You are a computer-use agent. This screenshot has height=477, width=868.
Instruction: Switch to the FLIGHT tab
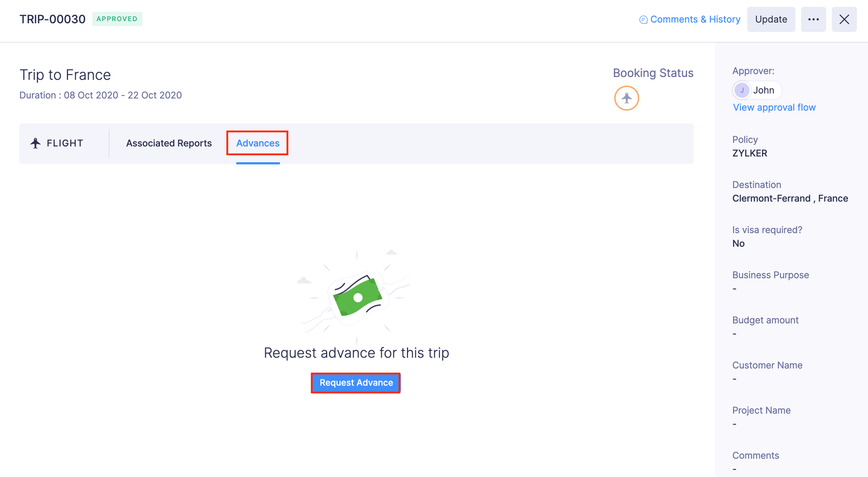[x=65, y=143]
